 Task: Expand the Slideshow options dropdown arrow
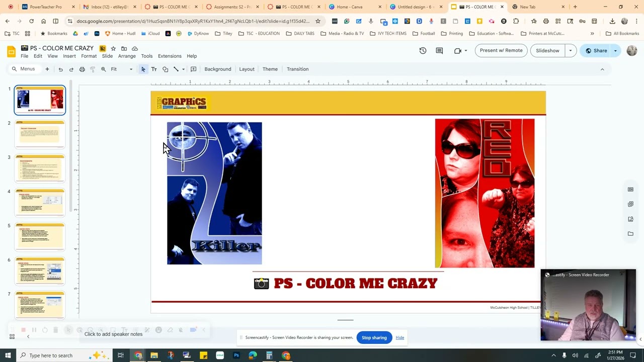pos(571,51)
